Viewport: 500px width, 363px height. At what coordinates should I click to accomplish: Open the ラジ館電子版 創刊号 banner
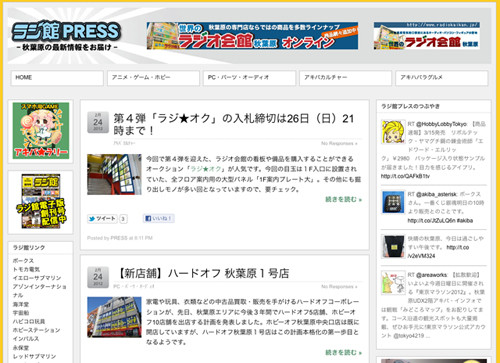(41, 201)
